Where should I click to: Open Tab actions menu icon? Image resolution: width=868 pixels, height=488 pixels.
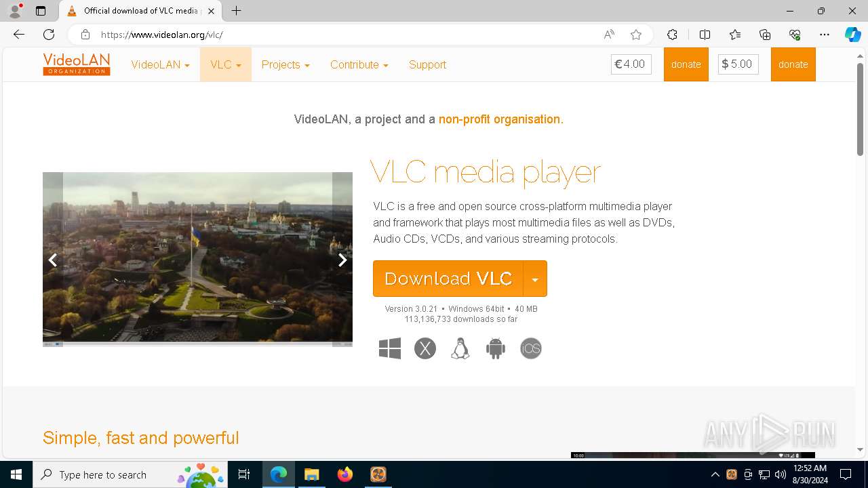pyautogui.click(x=41, y=11)
